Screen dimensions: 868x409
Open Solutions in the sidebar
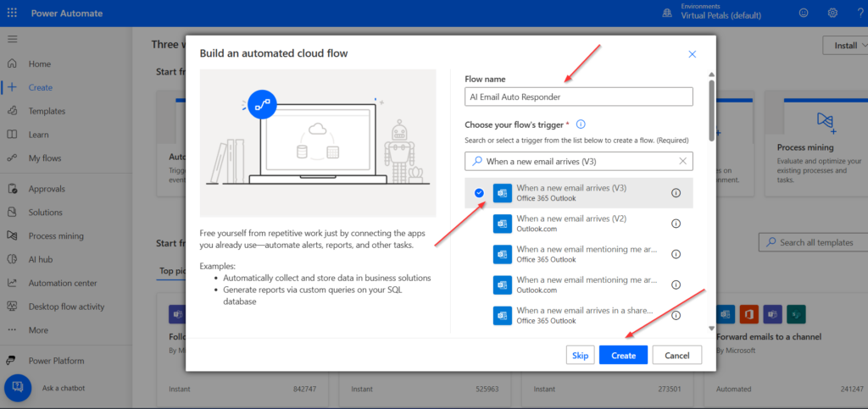46,213
